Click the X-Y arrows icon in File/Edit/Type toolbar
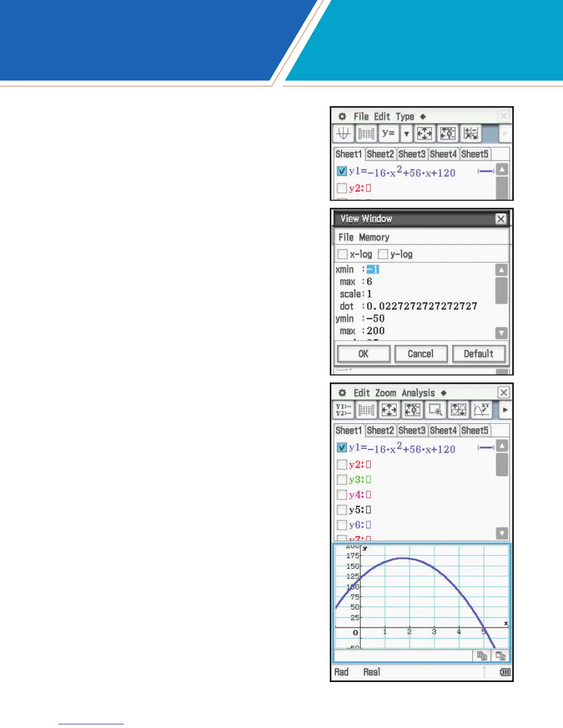 (448, 134)
